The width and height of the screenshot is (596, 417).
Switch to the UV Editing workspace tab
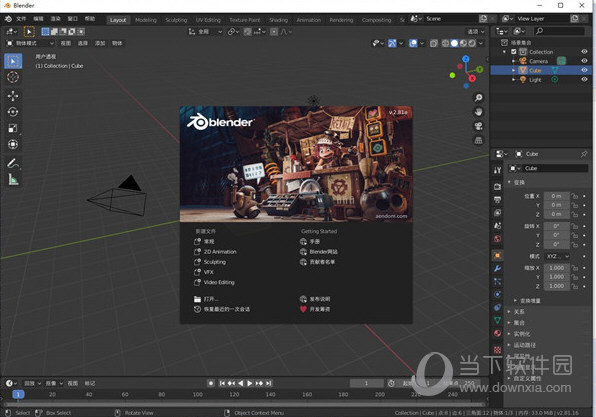click(208, 20)
